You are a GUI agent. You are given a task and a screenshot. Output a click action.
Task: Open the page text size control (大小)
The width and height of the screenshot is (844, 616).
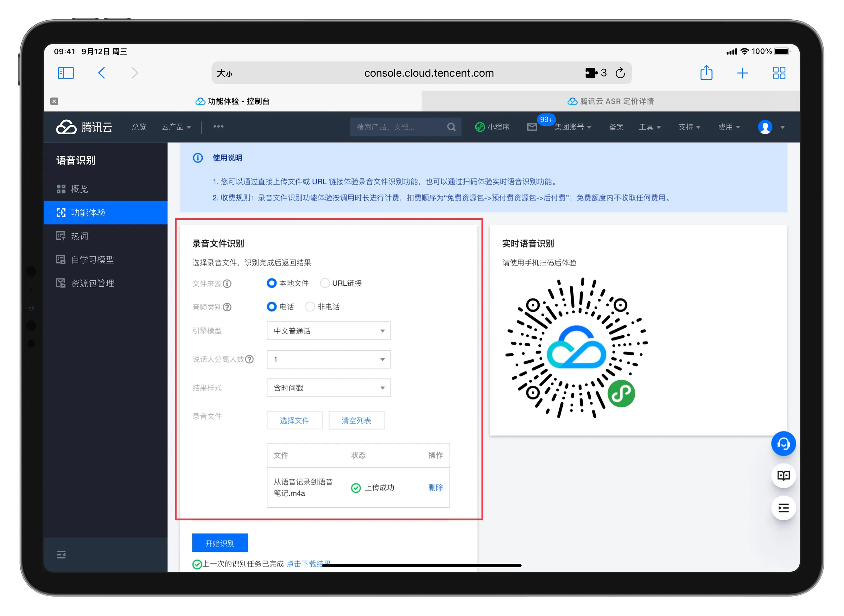[225, 73]
